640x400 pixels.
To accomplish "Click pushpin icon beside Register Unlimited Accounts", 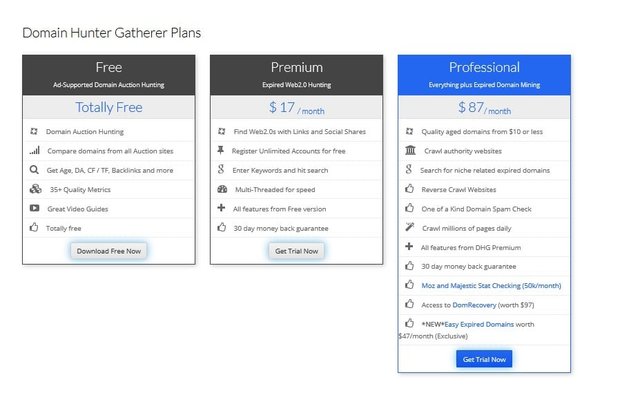I will (221, 151).
